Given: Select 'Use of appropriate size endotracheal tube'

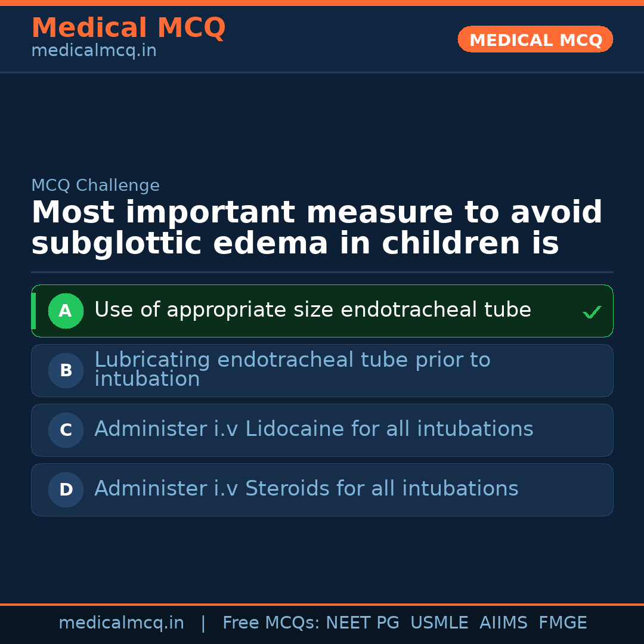Looking at the screenshot, I should click(x=312, y=310).
